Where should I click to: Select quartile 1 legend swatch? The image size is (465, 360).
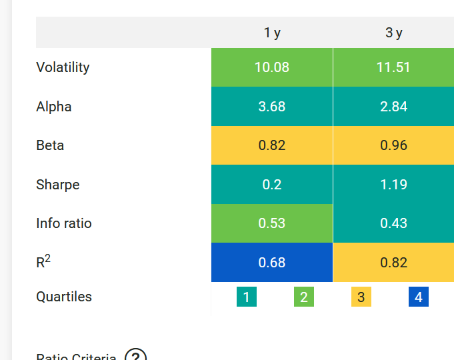247,297
